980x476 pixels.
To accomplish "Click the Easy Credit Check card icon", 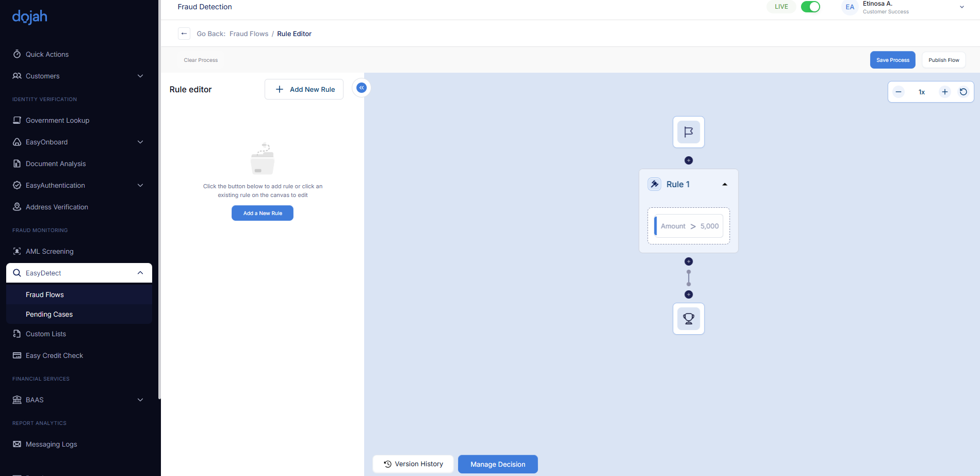I will (x=17, y=355).
